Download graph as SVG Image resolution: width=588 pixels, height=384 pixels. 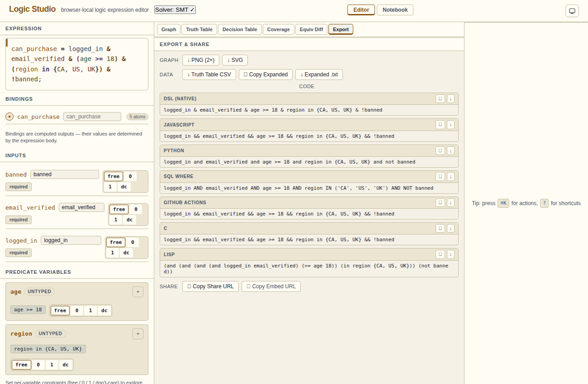coord(235,60)
